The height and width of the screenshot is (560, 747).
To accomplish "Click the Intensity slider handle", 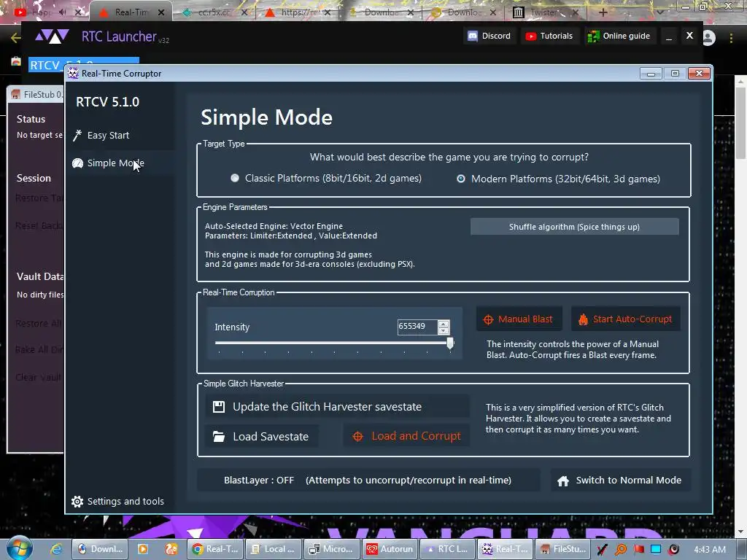I will tap(450, 343).
